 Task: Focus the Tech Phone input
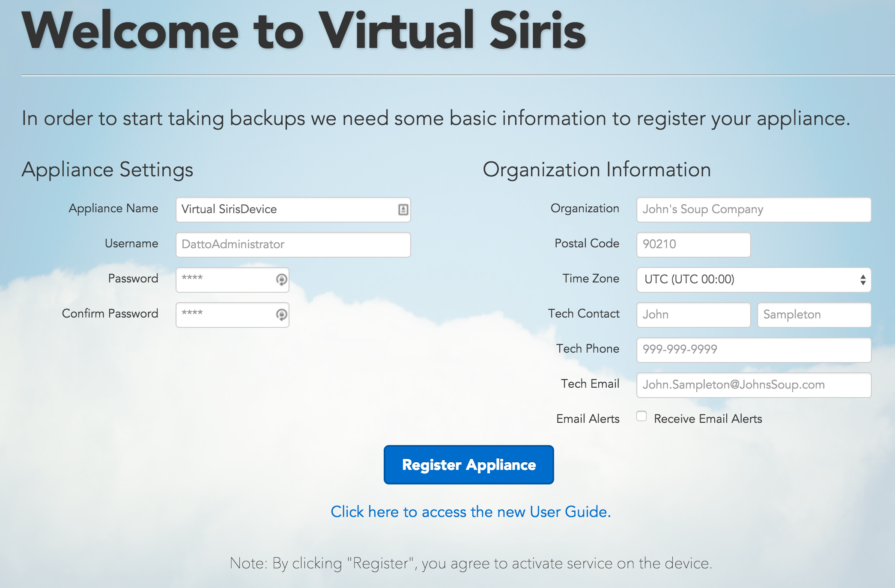click(754, 350)
